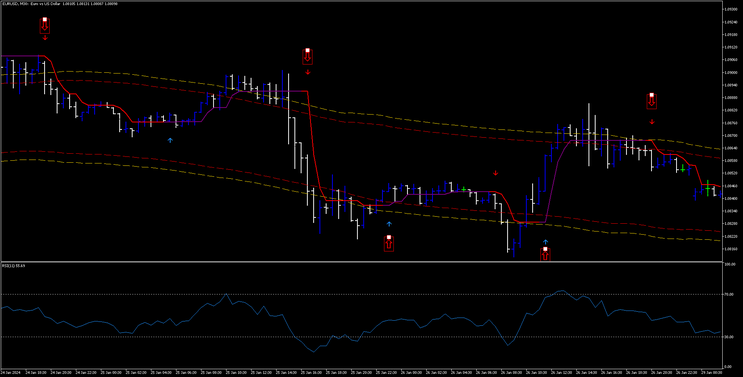Select the rightmost boxed sell-signal icon near 26 Jan 20:00
This screenshot has height=377, width=743.
[x=652, y=100]
